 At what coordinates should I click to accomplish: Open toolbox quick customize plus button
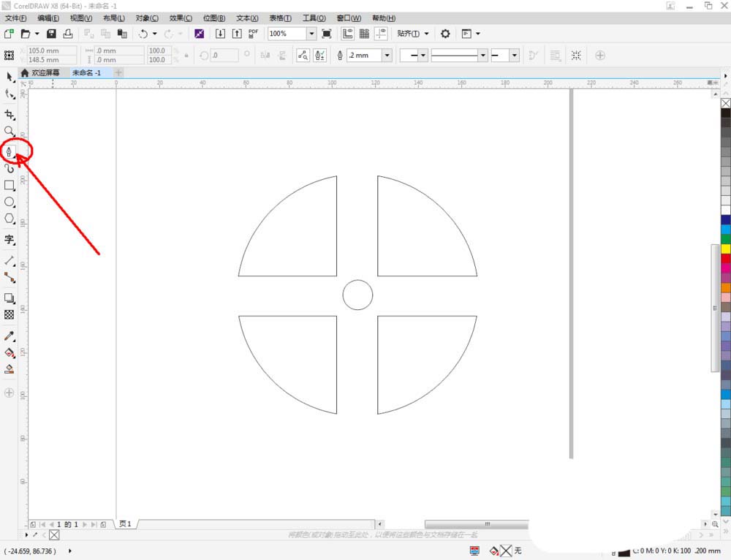click(9, 393)
